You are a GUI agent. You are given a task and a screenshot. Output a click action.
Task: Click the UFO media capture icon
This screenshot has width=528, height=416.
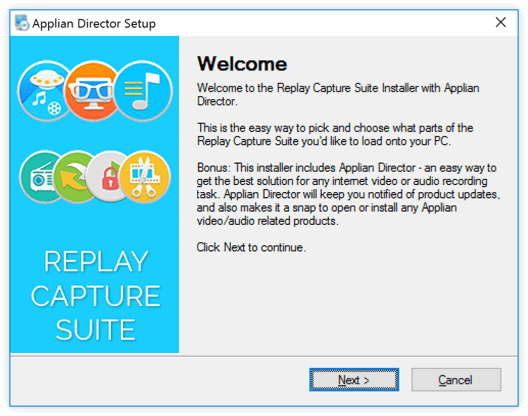click(x=43, y=91)
